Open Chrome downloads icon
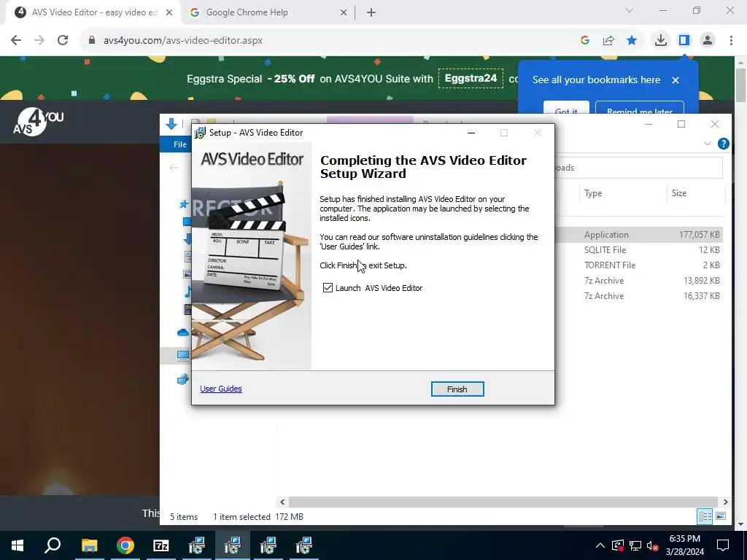The height and width of the screenshot is (560, 747). point(661,41)
